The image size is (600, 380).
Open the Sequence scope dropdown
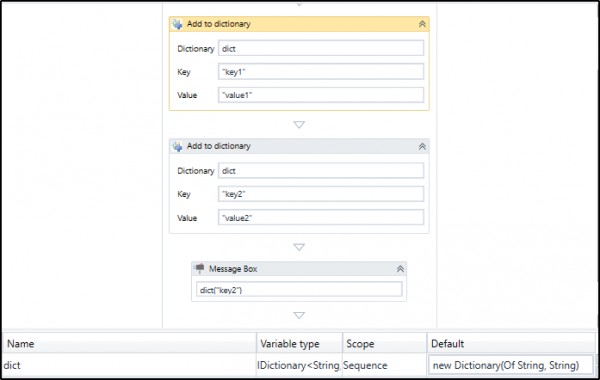point(384,365)
